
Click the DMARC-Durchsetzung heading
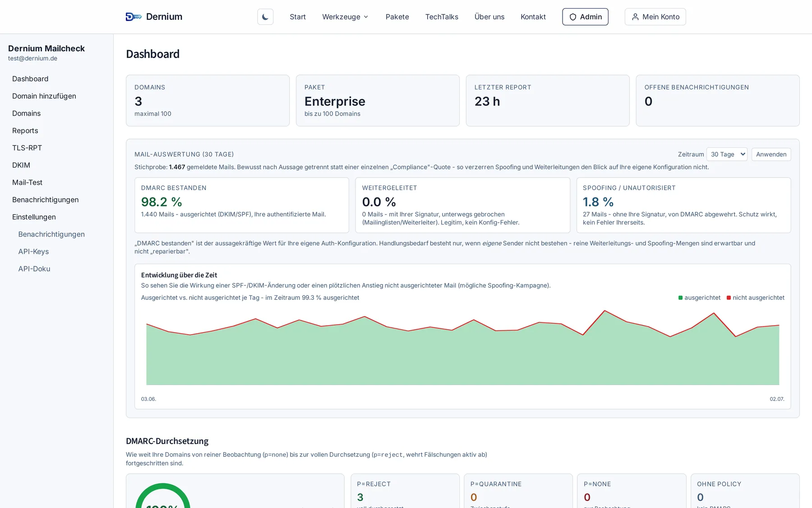click(167, 441)
